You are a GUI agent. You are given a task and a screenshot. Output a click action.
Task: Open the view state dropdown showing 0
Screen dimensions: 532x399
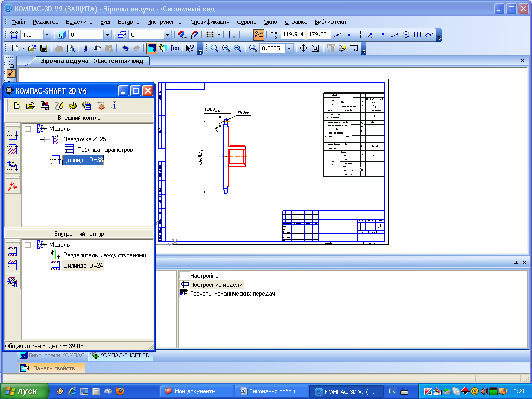tap(107, 35)
